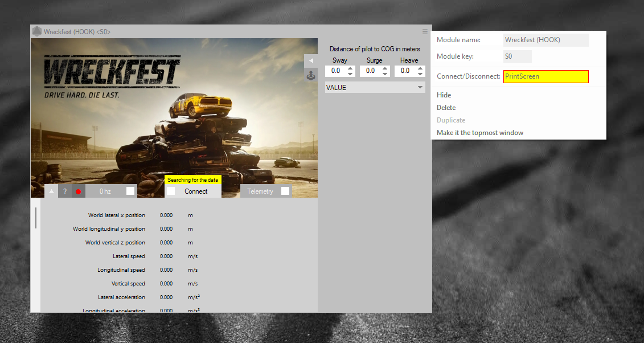The image size is (644, 343).
Task: Increase Sway value with up arrow
Action: click(350, 68)
